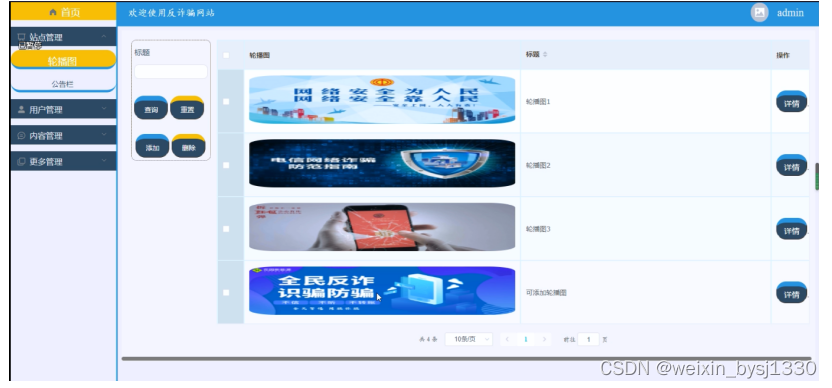Click the 内容管理 chat icon

[21, 135]
